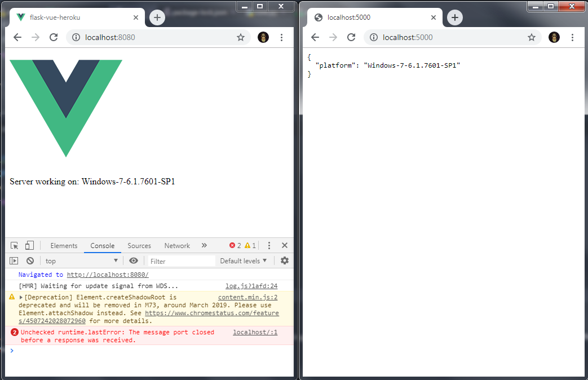Open Chrome menu in localhost:8080 window

click(x=282, y=37)
